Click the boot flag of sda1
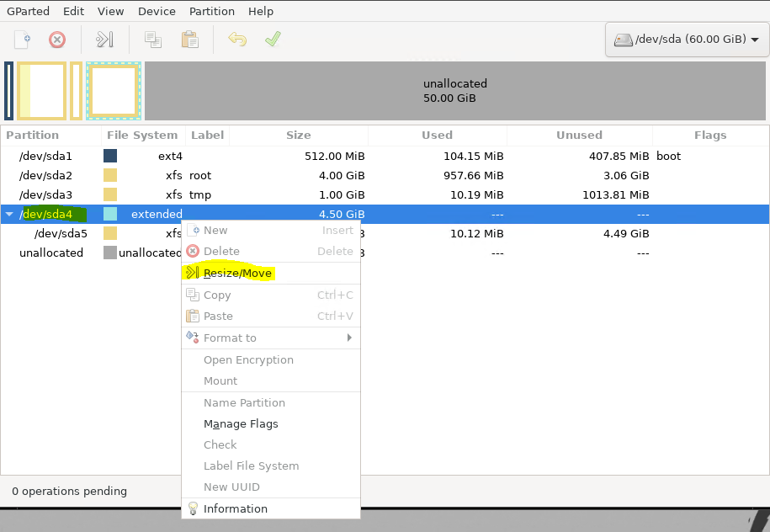The height and width of the screenshot is (532, 770). (x=668, y=157)
